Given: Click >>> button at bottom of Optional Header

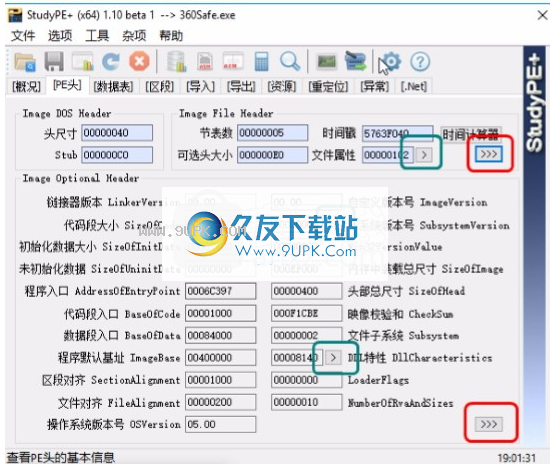Looking at the screenshot, I should pyautogui.click(x=489, y=424).
